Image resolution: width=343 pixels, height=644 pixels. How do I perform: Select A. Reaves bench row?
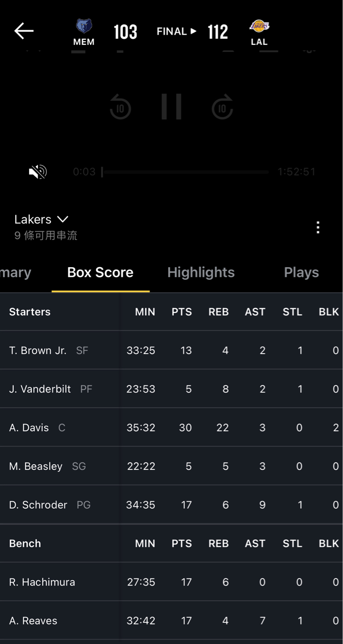[x=33, y=620]
